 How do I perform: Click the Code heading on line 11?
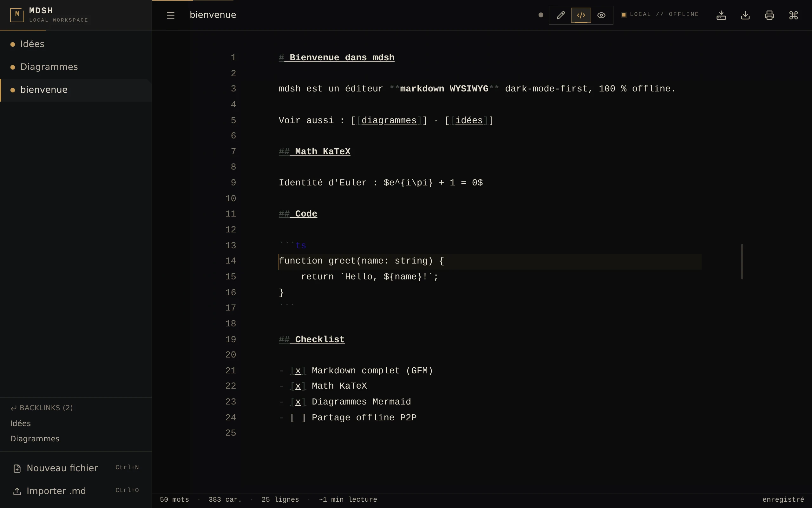(x=298, y=214)
